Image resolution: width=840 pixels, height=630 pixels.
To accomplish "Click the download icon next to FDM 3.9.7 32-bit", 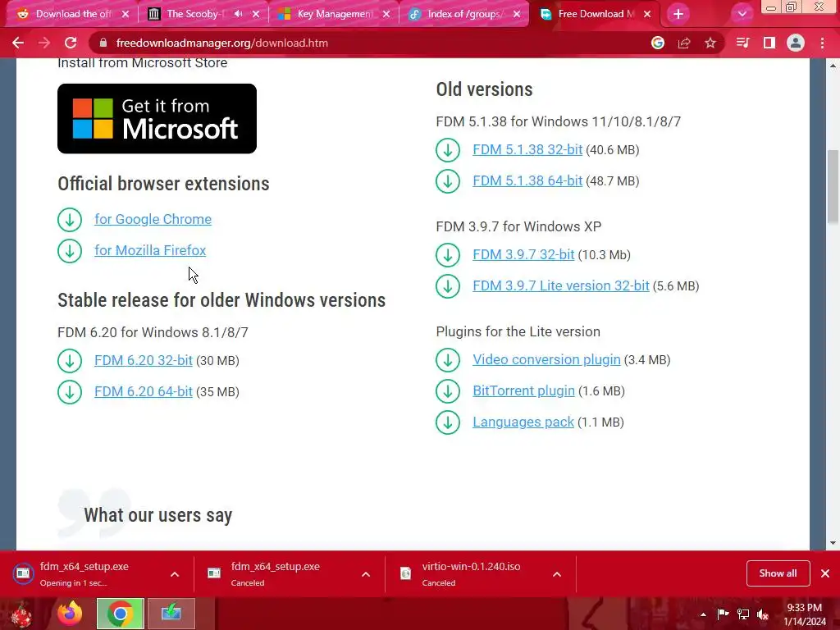I will point(448,255).
